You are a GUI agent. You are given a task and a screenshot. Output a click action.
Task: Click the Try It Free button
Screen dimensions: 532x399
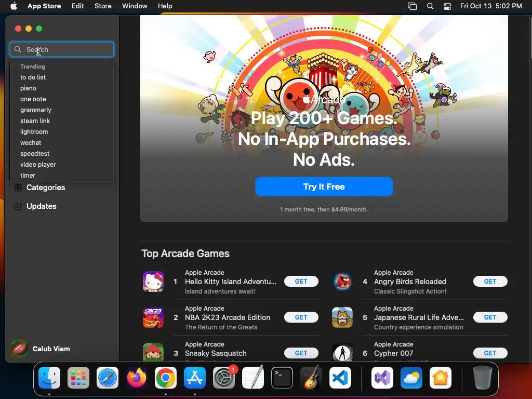[x=324, y=187]
